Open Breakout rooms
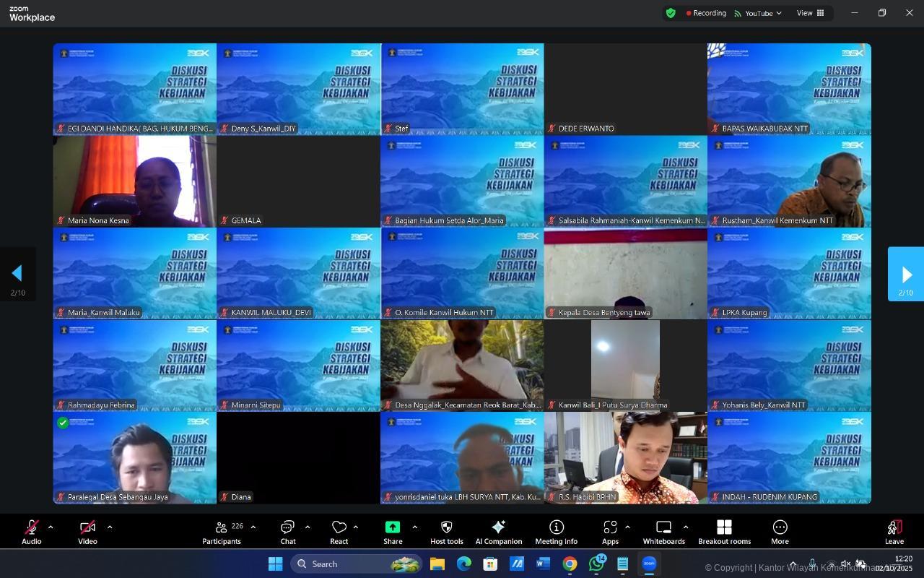The image size is (924, 578). coord(724,532)
